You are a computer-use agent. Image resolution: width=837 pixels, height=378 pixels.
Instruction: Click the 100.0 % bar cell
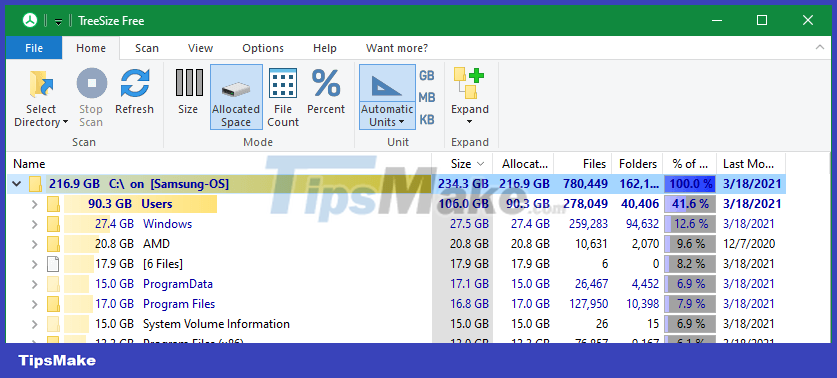click(690, 184)
